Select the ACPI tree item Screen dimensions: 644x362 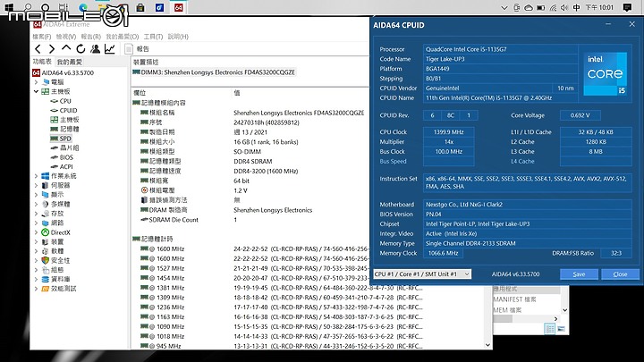(x=62, y=166)
